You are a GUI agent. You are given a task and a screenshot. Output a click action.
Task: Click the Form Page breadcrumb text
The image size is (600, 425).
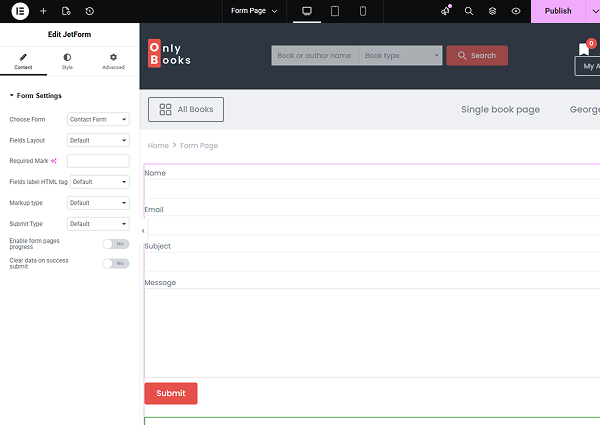click(199, 146)
